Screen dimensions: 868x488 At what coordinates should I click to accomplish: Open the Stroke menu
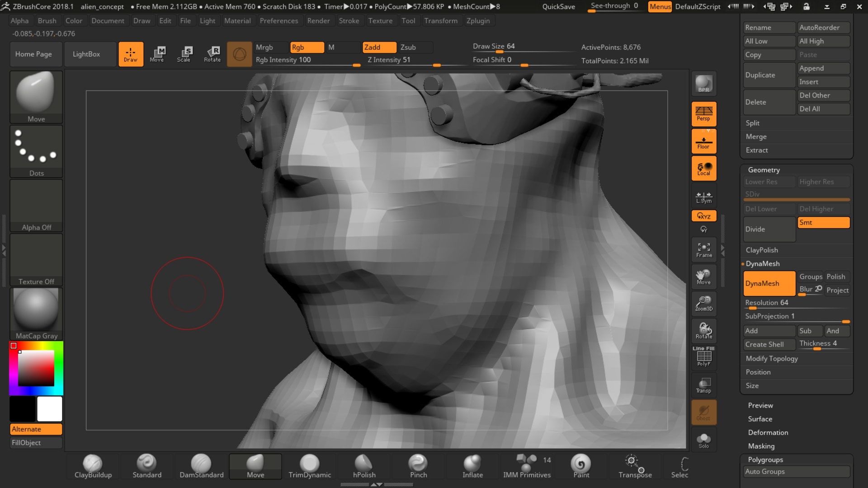(349, 21)
